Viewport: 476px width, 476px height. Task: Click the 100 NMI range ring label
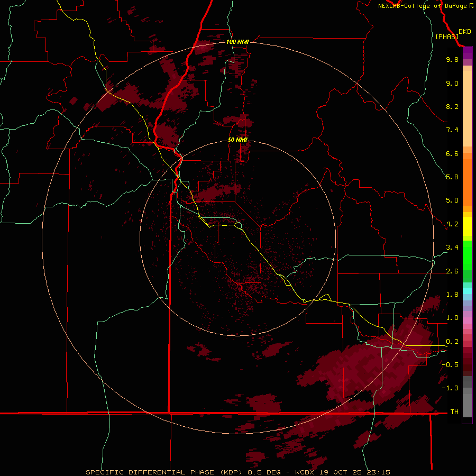click(237, 42)
